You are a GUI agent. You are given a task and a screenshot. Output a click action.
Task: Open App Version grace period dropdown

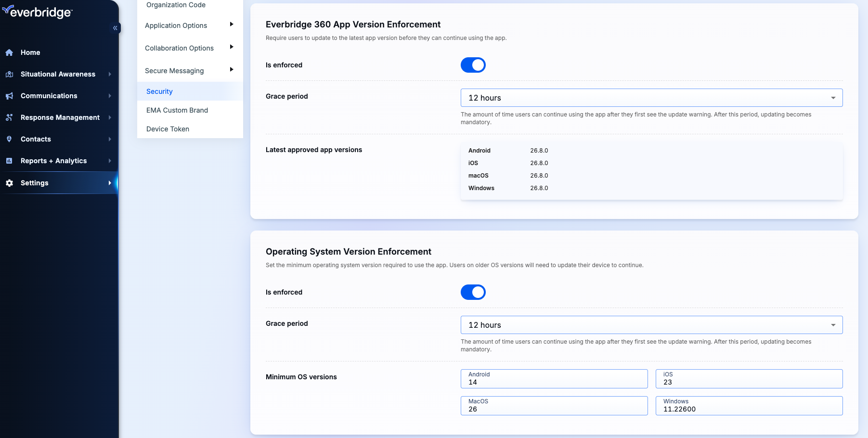coord(651,98)
